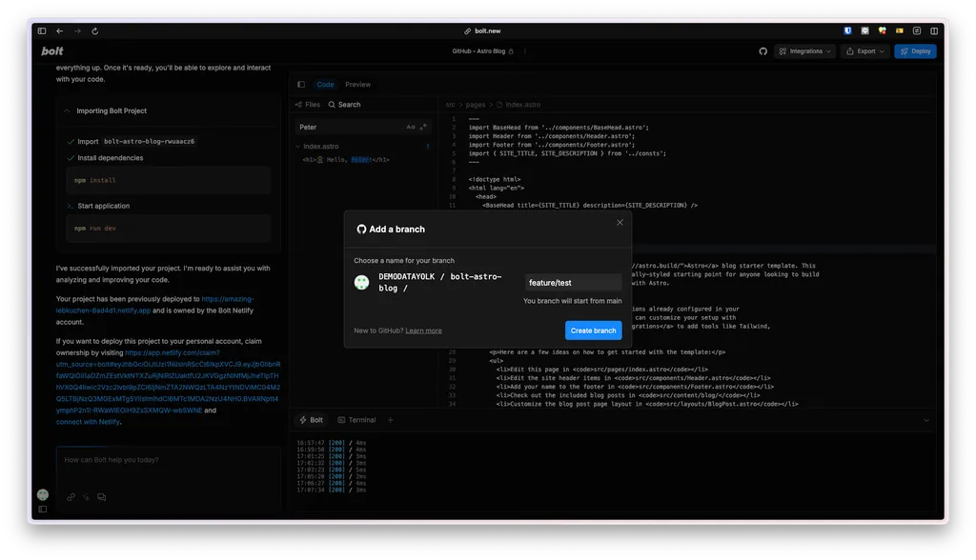The width and height of the screenshot is (976, 560).
Task: Click the Install dependencies step
Action: coord(105,158)
